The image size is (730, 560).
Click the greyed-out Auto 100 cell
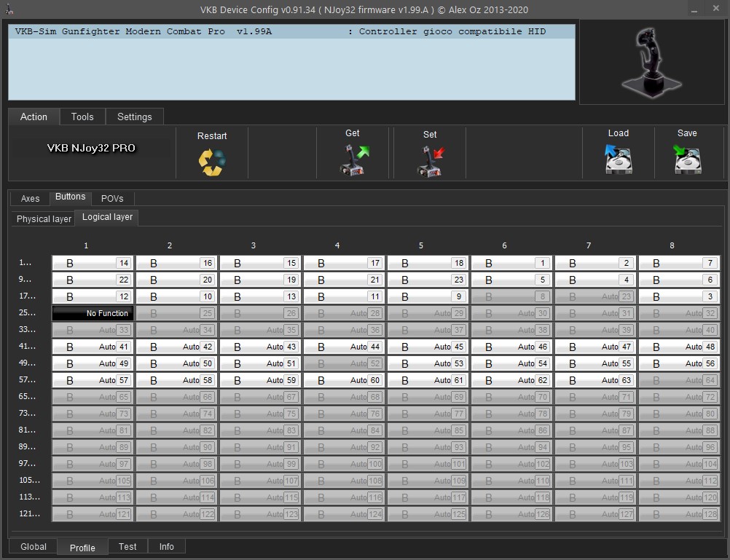(x=344, y=464)
